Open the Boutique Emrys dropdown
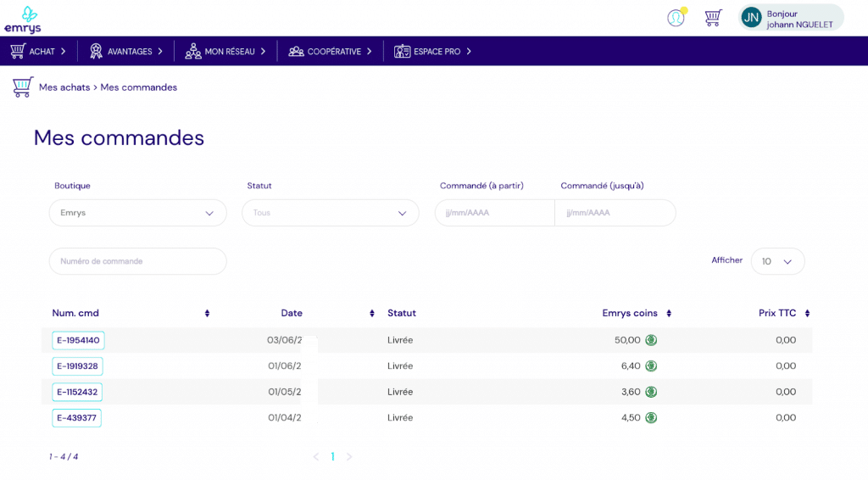Viewport: 868px width, 480px height. (138, 213)
